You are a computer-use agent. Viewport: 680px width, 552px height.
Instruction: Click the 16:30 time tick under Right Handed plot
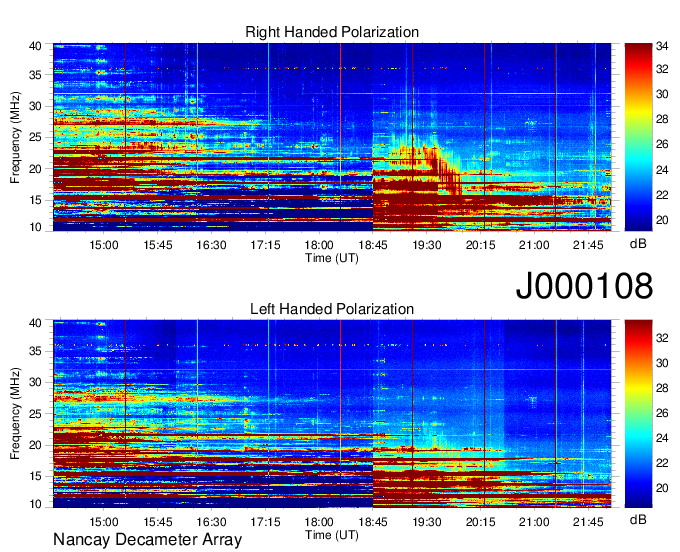point(212,245)
